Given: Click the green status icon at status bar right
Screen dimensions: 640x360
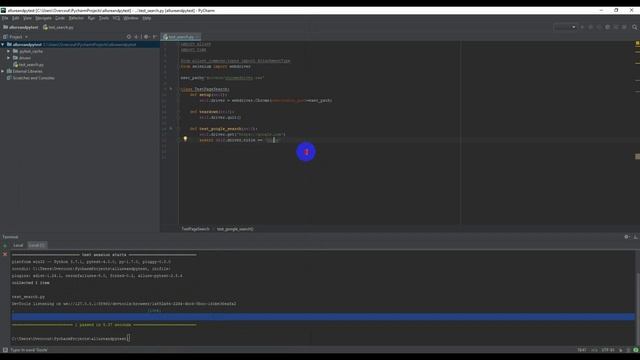Looking at the screenshot, I should click(x=636, y=350).
